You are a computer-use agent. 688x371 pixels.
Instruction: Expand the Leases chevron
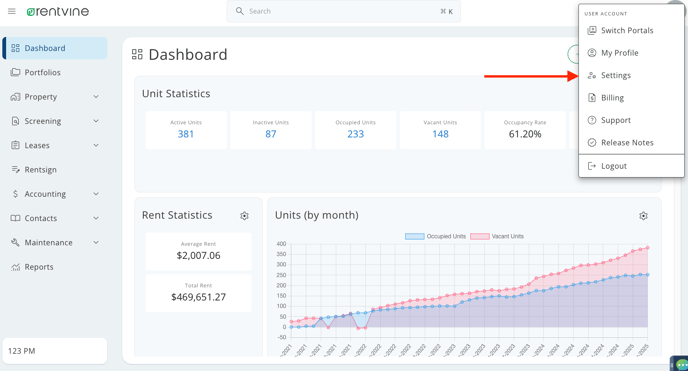tap(96, 145)
